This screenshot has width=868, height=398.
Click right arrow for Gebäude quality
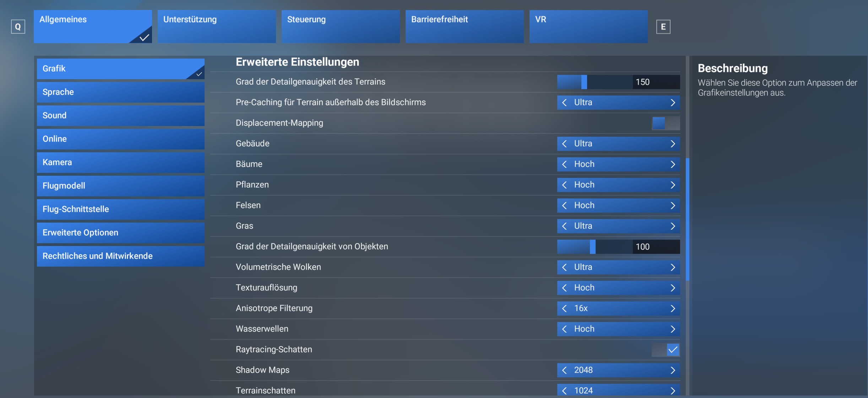(x=672, y=144)
